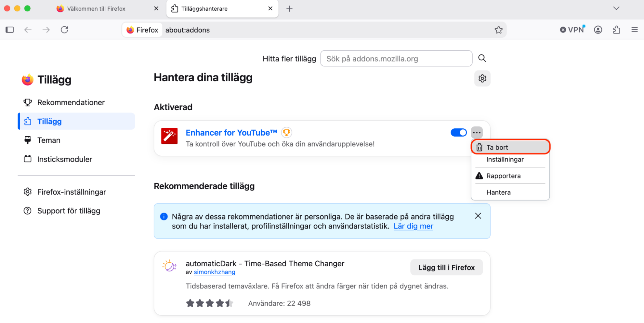The height and width of the screenshot is (323, 644).
Task: Open a new tab with plus
Action: click(289, 9)
